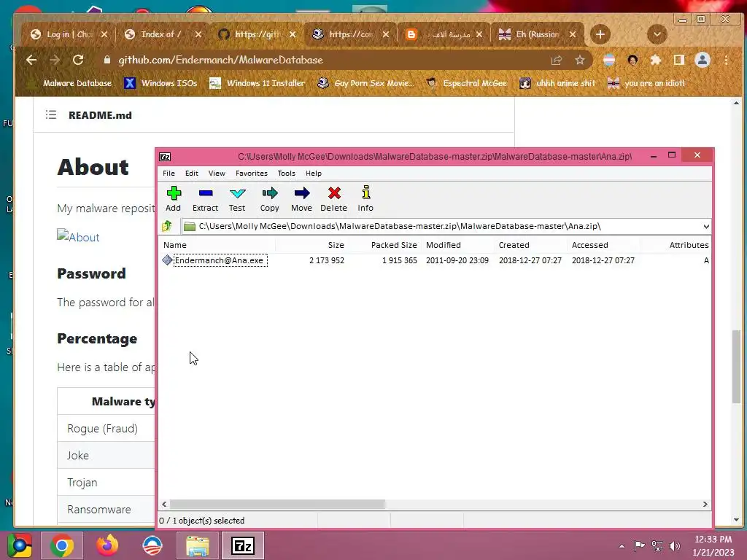Viewport: 747px width, 560px height.
Task: Open the Windows ISOs bookmark
Action: pos(160,83)
